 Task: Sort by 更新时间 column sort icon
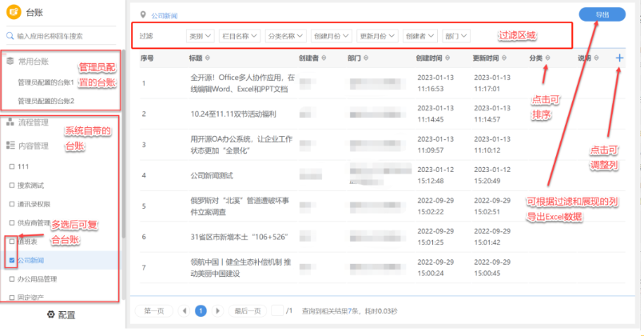click(x=504, y=58)
